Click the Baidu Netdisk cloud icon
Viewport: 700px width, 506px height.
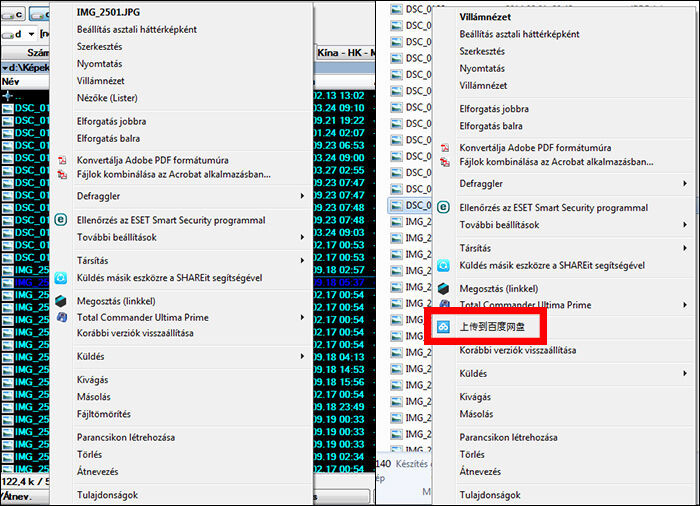coord(443,327)
